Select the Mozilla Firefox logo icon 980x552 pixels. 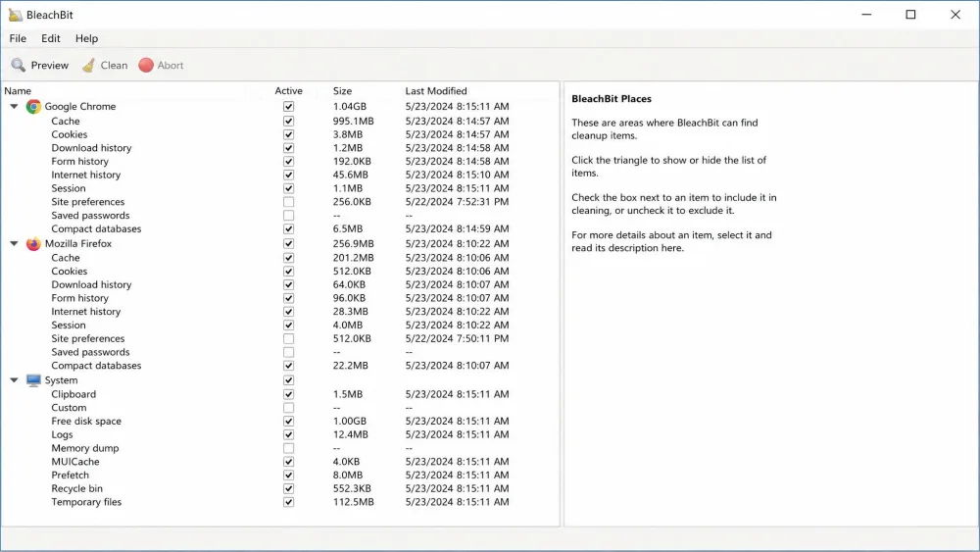pos(33,243)
